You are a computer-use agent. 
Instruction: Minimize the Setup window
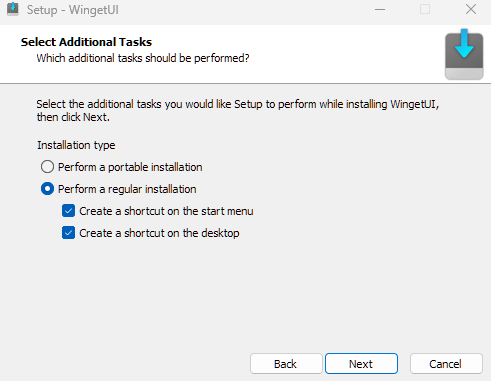[x=380, y=9]
